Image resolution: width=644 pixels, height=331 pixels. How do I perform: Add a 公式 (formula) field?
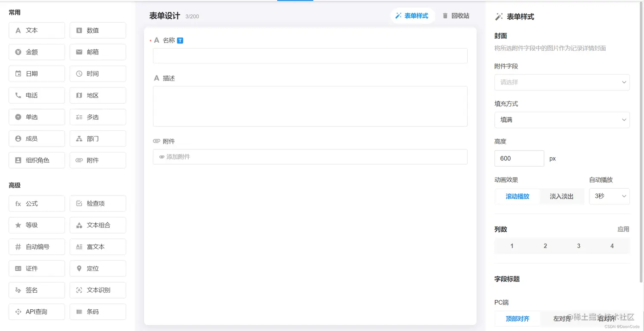tap(36, 203)
